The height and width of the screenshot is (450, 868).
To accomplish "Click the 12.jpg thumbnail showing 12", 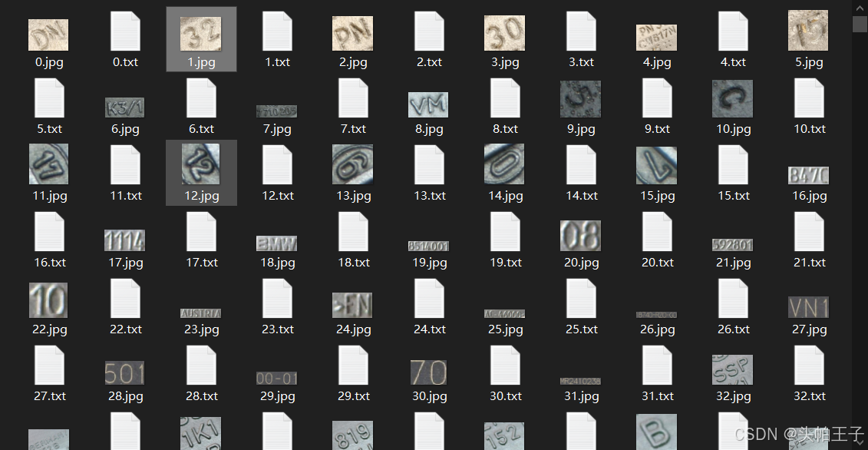I will 200,164.
